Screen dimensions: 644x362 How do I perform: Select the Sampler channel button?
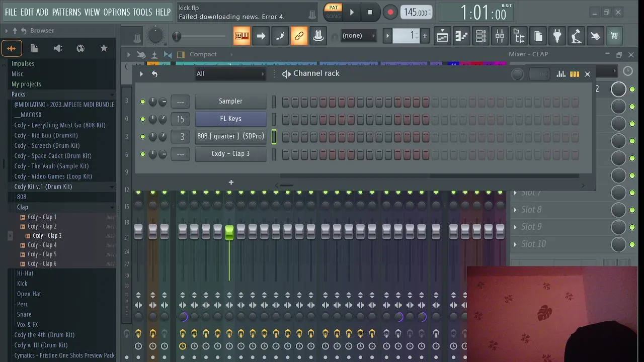(230, 101)
